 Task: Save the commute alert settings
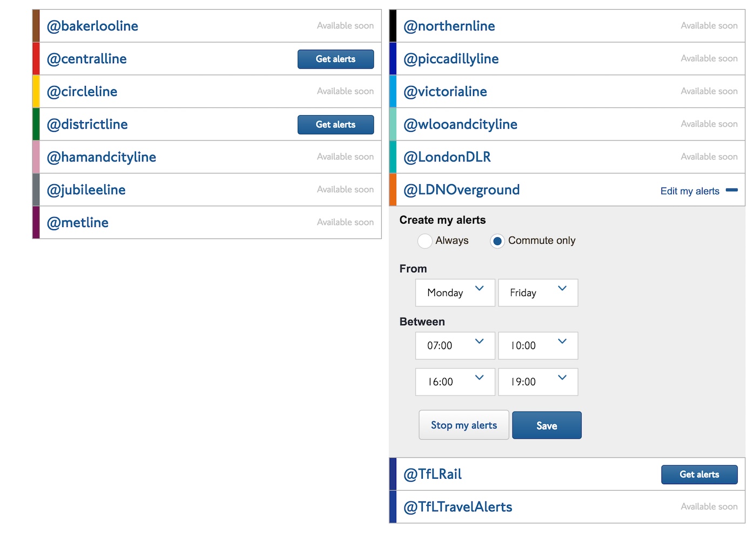tap(547, 426)
